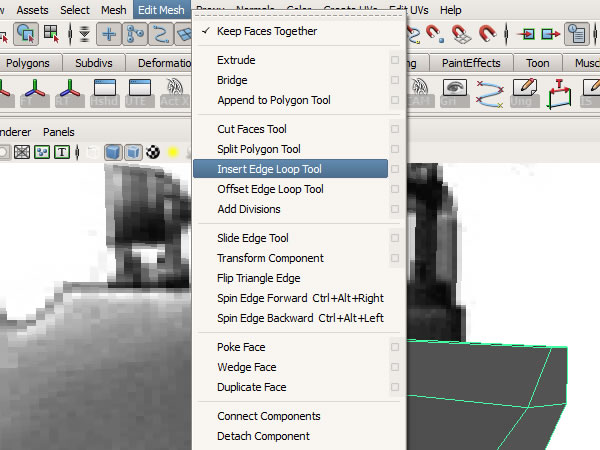Open Offset Edge Loop Tool options box
The width and height of the screenshot is (600, 450).
395,189
